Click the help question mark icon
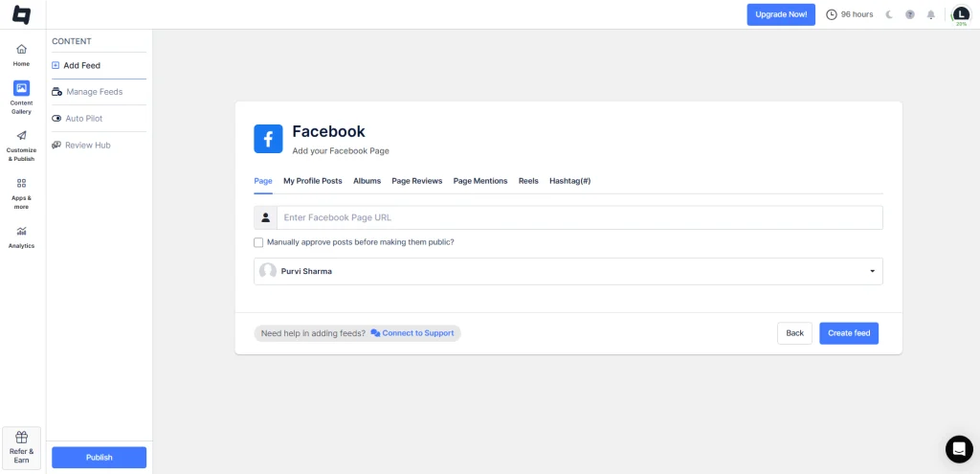This screenshot has width=980, height=474. click(910, 14)
